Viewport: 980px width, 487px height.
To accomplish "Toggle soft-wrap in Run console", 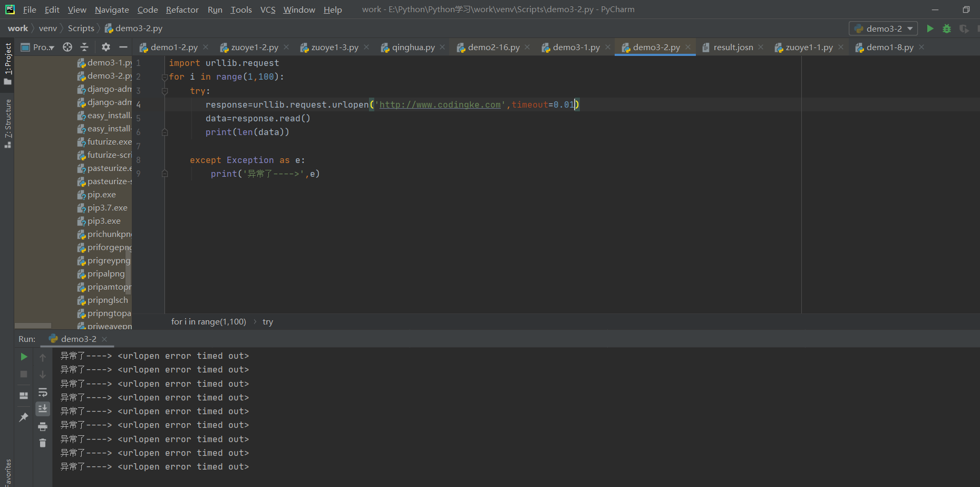I will [x=43, y=392].
